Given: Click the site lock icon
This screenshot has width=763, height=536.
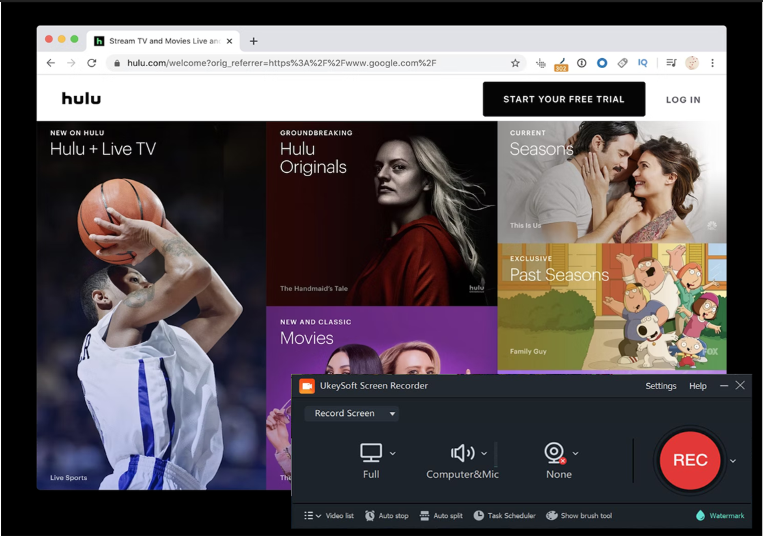Looking at the screenshot, I should (117, 63).
